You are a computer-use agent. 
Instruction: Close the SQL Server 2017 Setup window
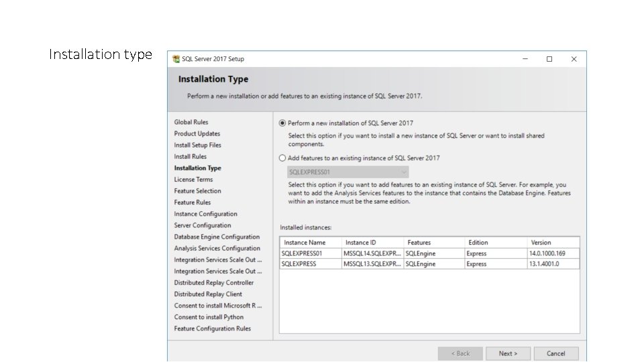coord(574,59)
